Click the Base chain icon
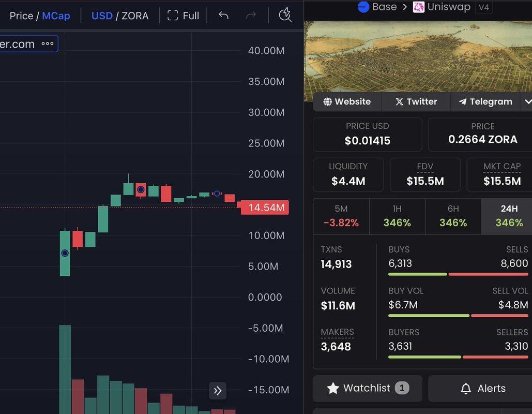 tap(363, 7)
